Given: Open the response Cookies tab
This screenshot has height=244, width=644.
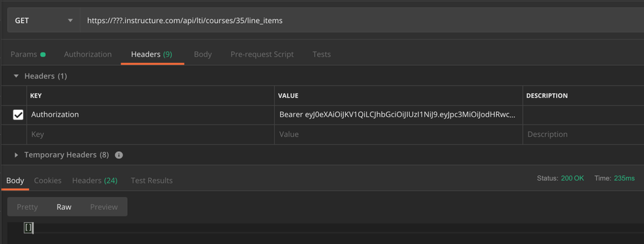Looking at the screenshot, I should (48, 180).
